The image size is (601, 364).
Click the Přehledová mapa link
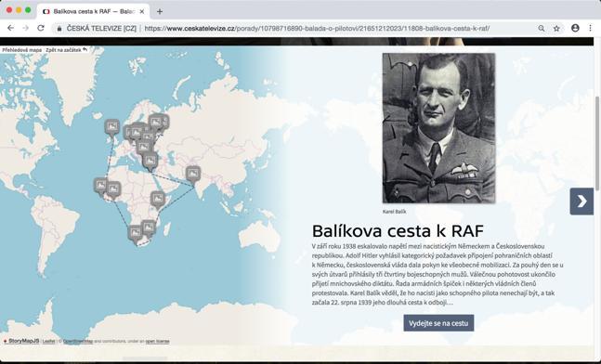[21, 50]
